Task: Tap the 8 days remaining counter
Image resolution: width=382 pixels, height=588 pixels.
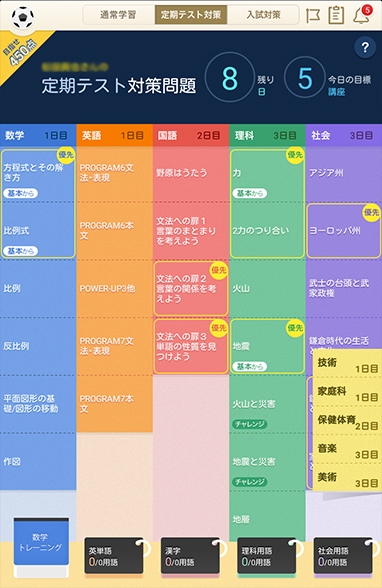Action: point(230,78)
